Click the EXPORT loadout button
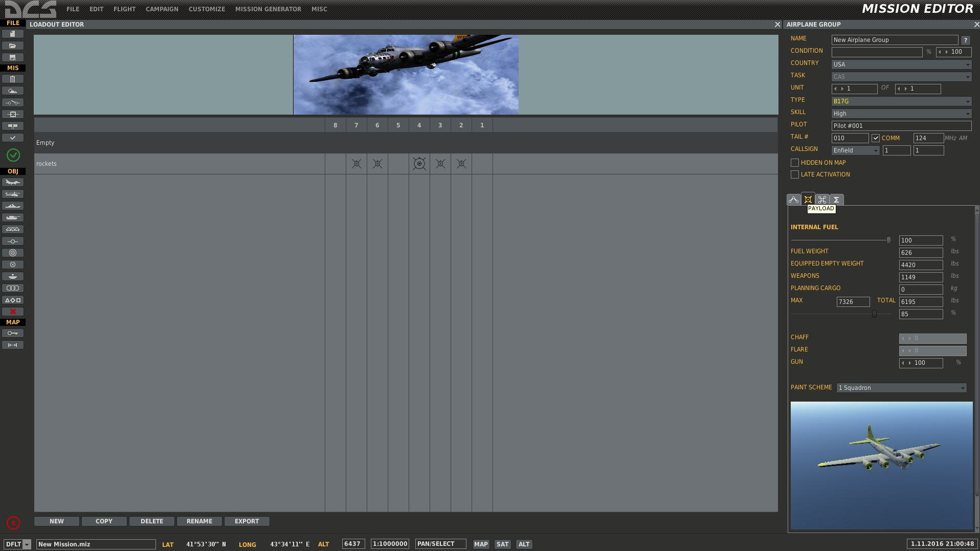 [247, 521]
